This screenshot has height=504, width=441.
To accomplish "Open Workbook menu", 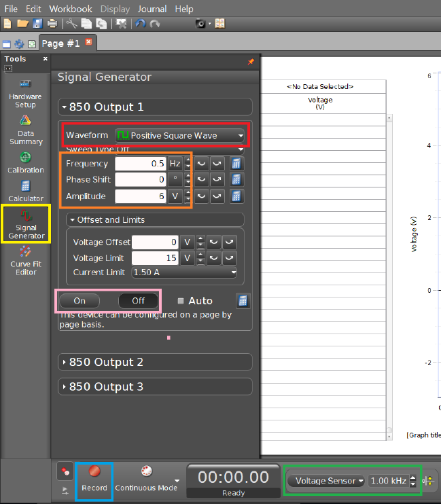I will click(x=71, y=9).
